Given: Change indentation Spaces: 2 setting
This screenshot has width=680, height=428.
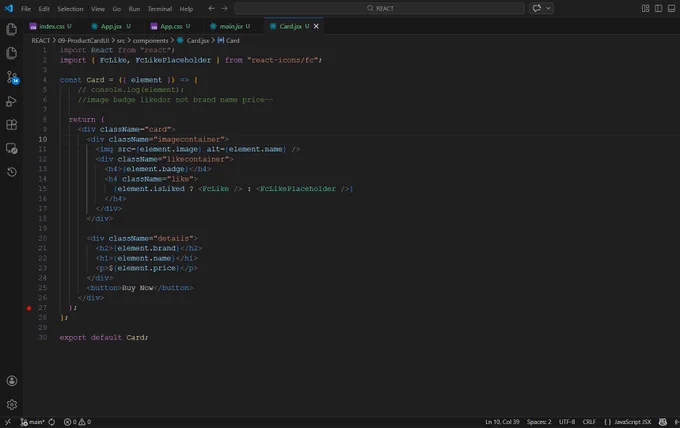Looking at the screenshot, I should (x=539, y=421).
